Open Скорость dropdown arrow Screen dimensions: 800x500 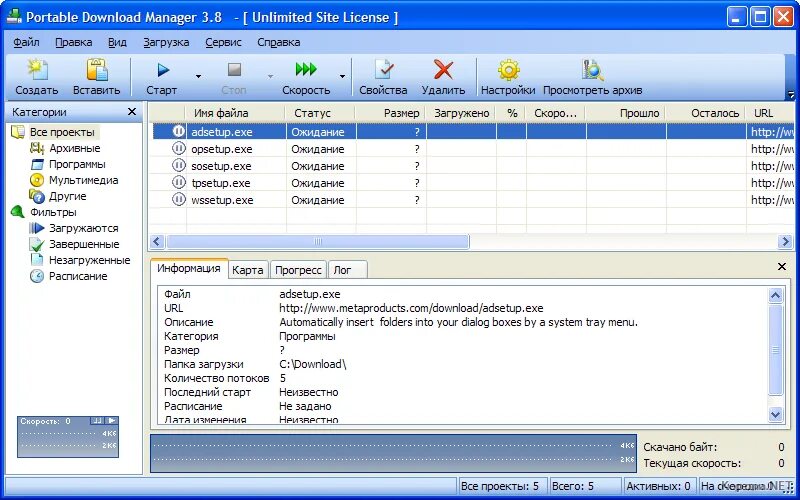pyautogui.click(x=342, y=77)
